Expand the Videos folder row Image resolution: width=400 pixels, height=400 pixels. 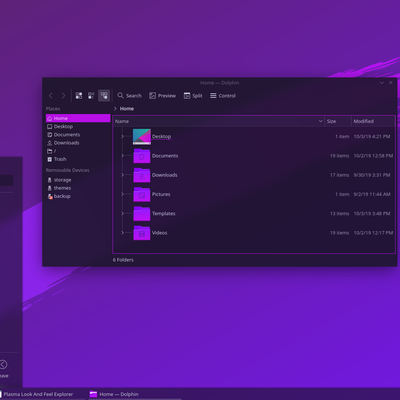(122, 233)
